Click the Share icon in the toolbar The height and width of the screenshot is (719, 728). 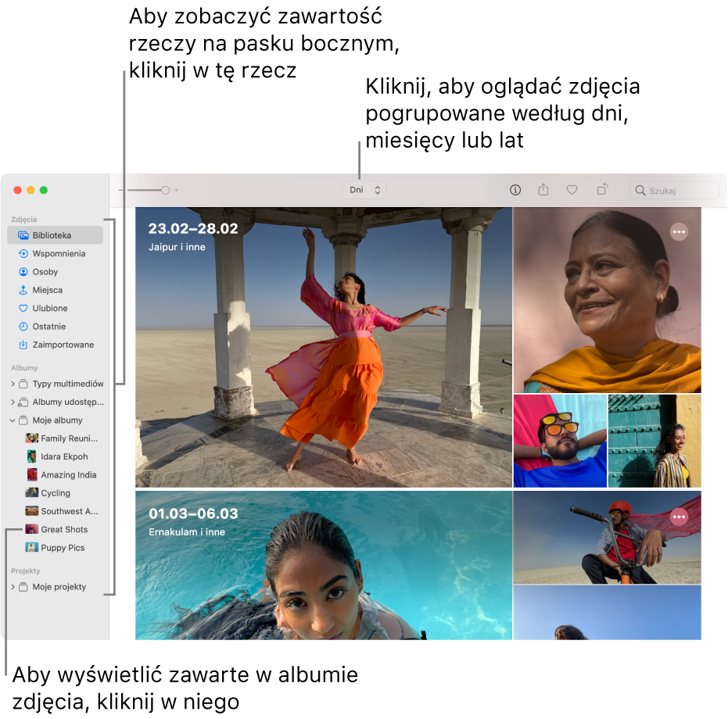click(x=543, y=190)
